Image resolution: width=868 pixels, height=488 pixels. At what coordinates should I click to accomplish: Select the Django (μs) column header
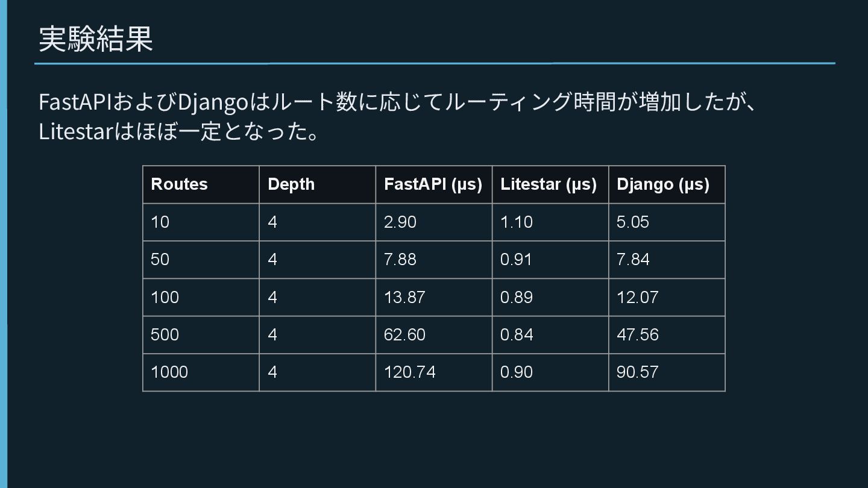(663, 184)
